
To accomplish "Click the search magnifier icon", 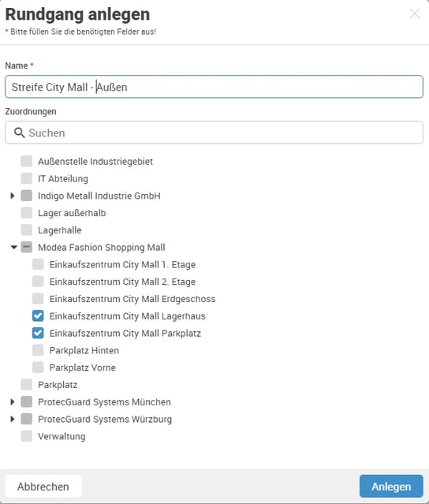I will coord(19,133).
